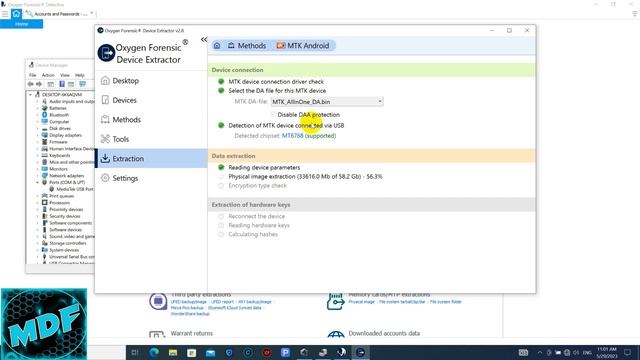Viewport: 640px width, 360px height.
Task: Click the Detective Home button icon
Action: coord(16,14)
